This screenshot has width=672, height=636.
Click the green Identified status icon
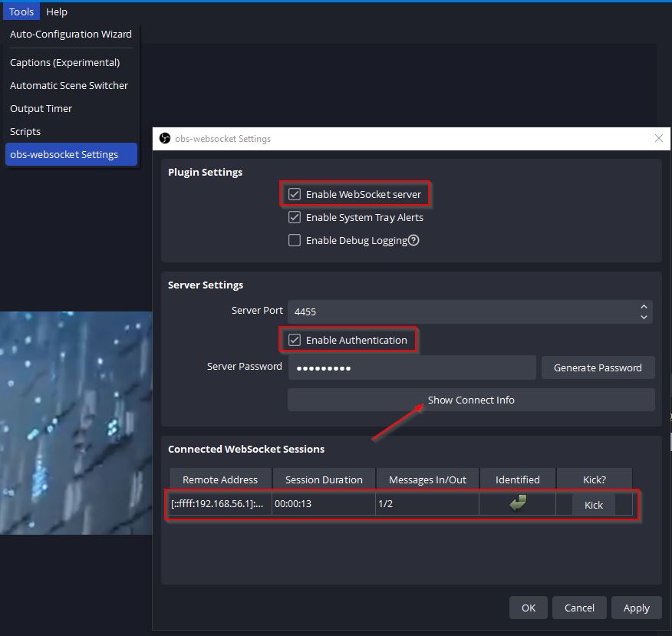(518, 503)
